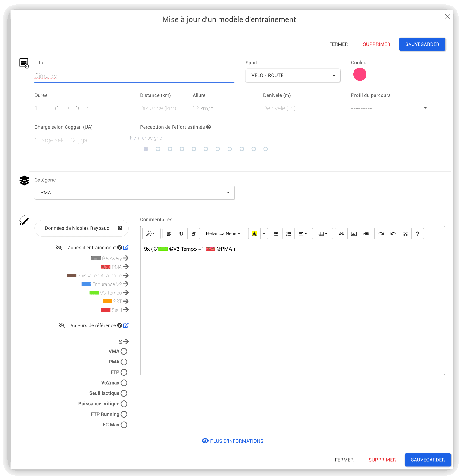Insert the V3 Tempo zone arrow
This screenshot has width=463, height=476.
click(126, 293)
